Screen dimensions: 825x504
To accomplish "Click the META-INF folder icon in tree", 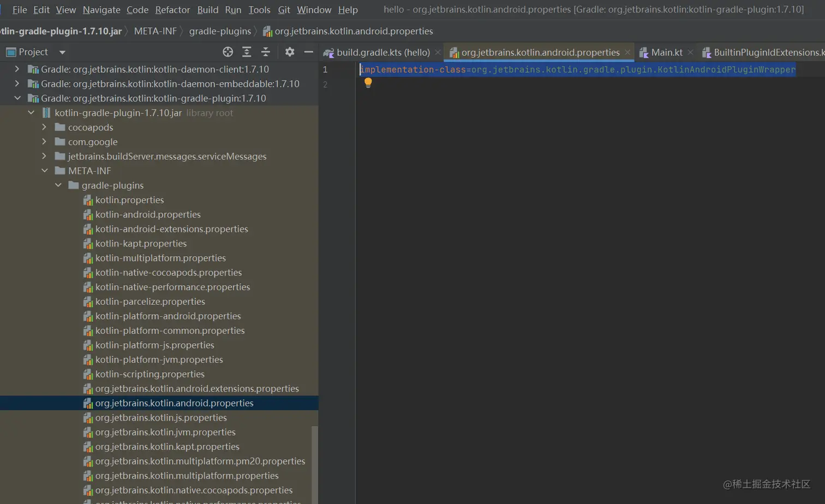I will coord(60,171).
